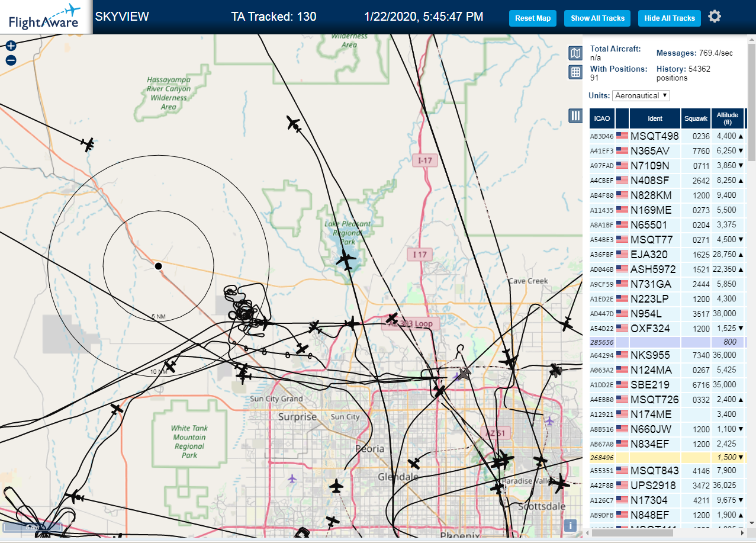The image size is (756, 543).
Task: Select the N848EF row
Action: (x=667, y=515)
